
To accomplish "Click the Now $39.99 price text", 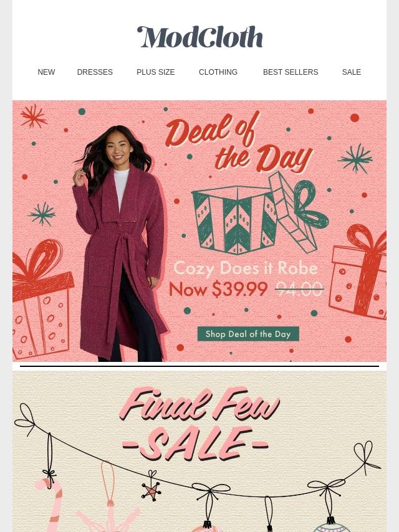I will coord(218,289).
